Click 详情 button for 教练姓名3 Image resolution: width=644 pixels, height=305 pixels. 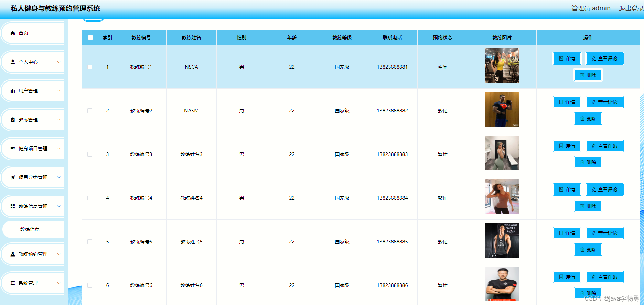(x=567, y=146)
